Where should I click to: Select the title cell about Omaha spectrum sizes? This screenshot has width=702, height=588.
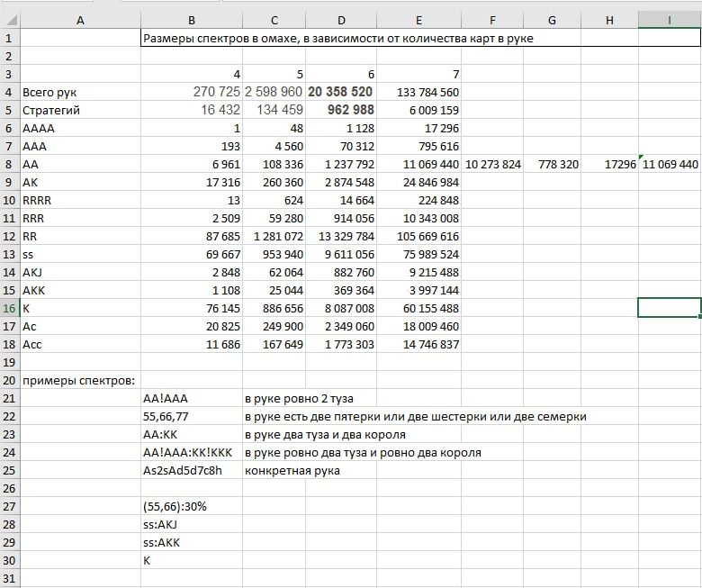[342, 38]
